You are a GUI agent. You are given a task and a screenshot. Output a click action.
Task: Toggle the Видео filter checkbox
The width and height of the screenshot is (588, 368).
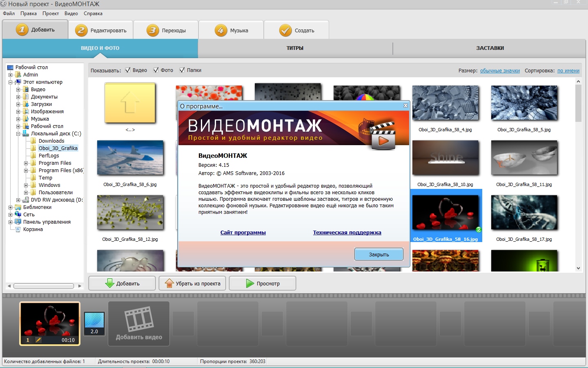click(x=128, y=70)
